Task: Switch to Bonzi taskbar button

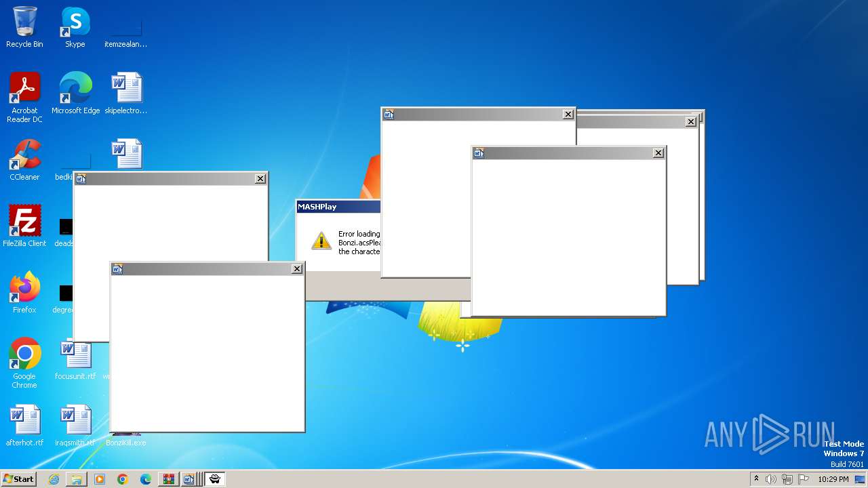Action: coord(215,479)
